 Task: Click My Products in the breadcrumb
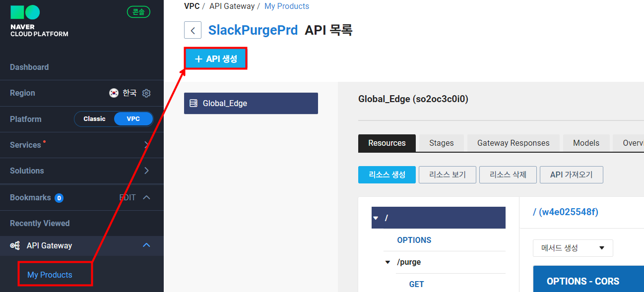[287, 6]
